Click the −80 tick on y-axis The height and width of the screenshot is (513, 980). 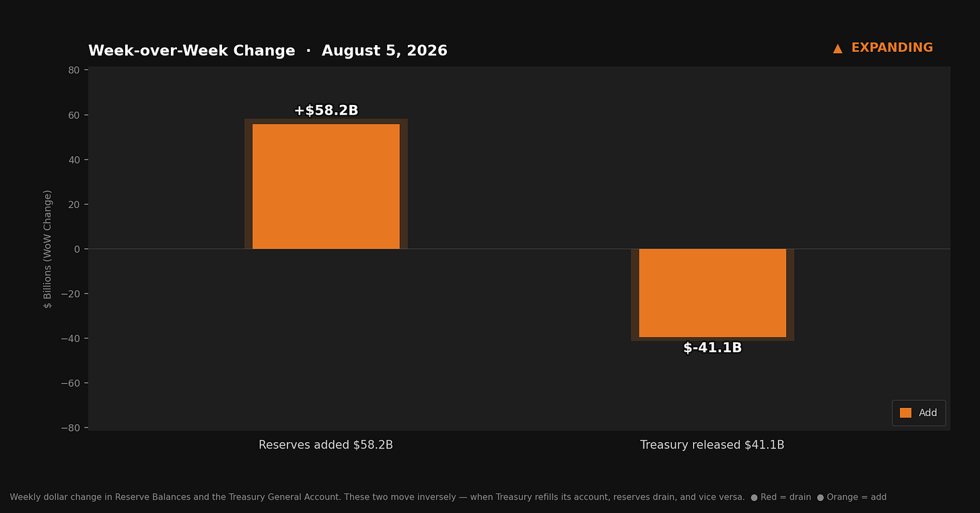tap(70, 427)
